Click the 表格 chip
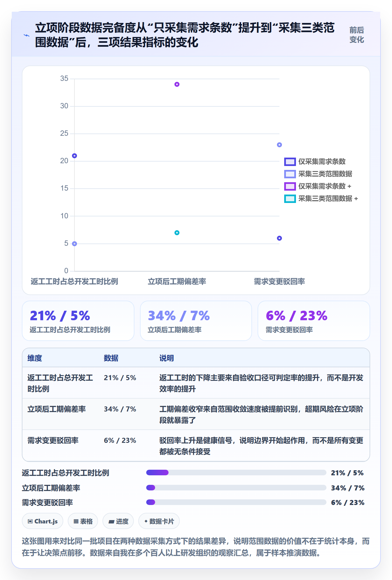Viewport: 392px width, 580px height. click(x=83, y=521)
